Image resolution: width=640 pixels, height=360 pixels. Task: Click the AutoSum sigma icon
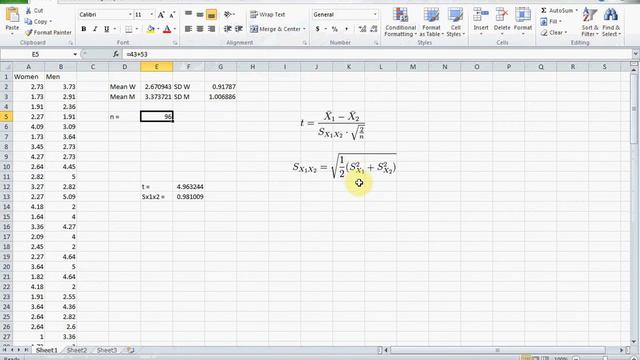pyautogui.click(x=544, y=11)
